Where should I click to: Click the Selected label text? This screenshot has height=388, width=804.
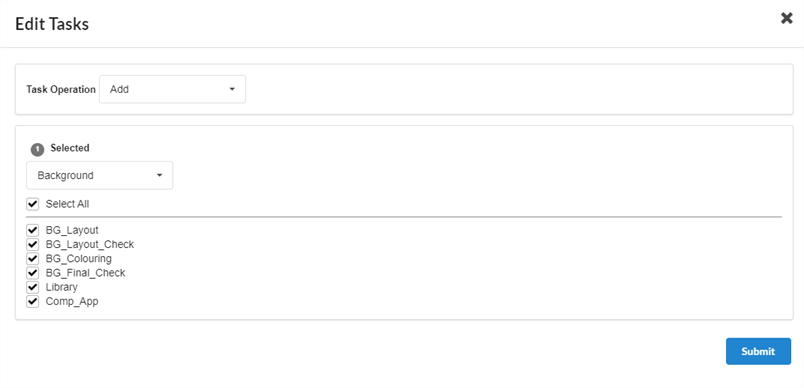click(x=70, y=148)
